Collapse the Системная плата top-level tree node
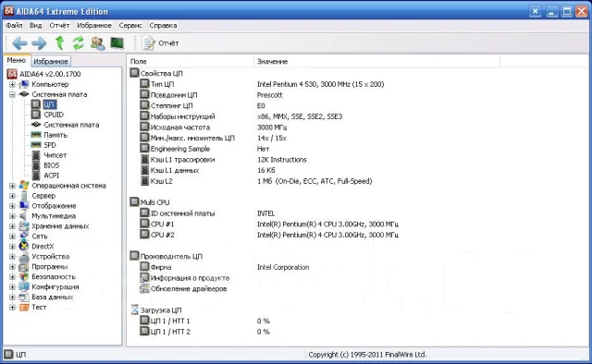The height and width of the screenshot is (364, 592). (12, 94)
